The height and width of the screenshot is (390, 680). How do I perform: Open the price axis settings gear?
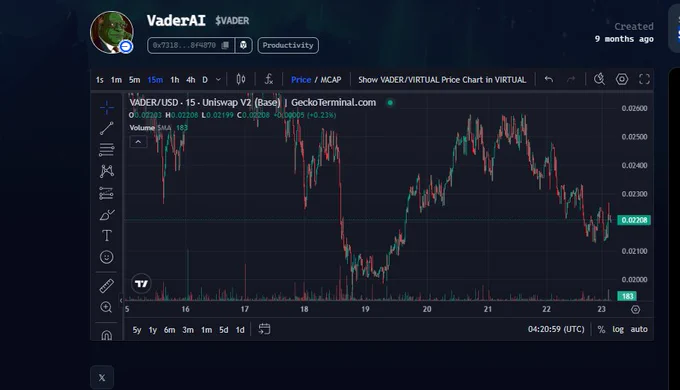click(x=635, y=309)
